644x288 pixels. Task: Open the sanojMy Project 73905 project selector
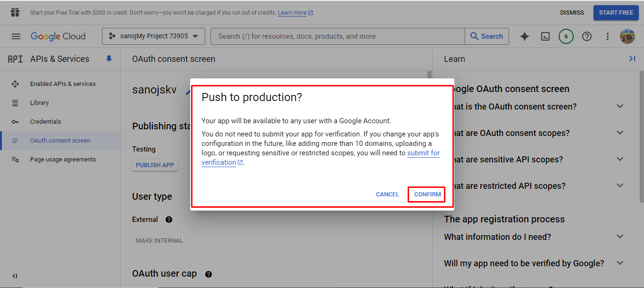(x=153, y=36)
